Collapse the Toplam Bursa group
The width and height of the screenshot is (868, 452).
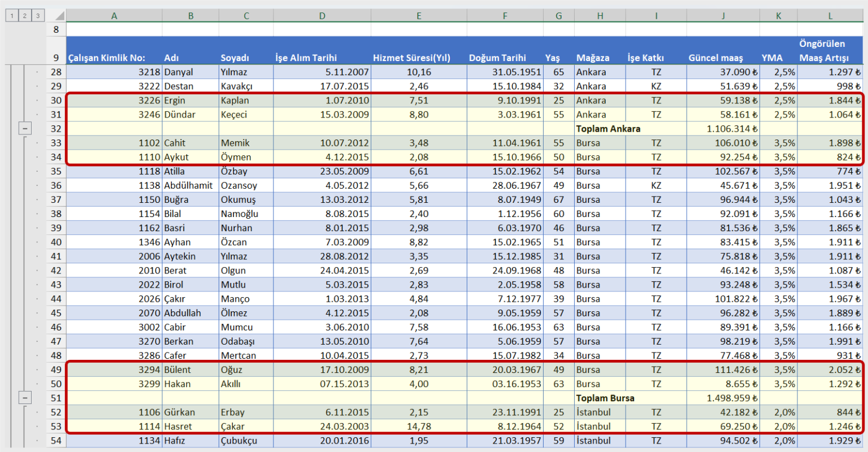click(x=25, y=398)
